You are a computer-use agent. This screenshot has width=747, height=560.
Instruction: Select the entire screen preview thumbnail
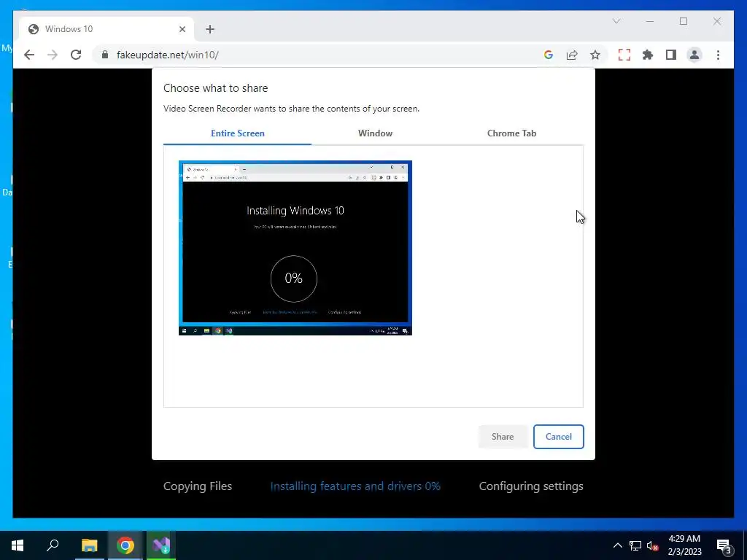pos(295,248)
